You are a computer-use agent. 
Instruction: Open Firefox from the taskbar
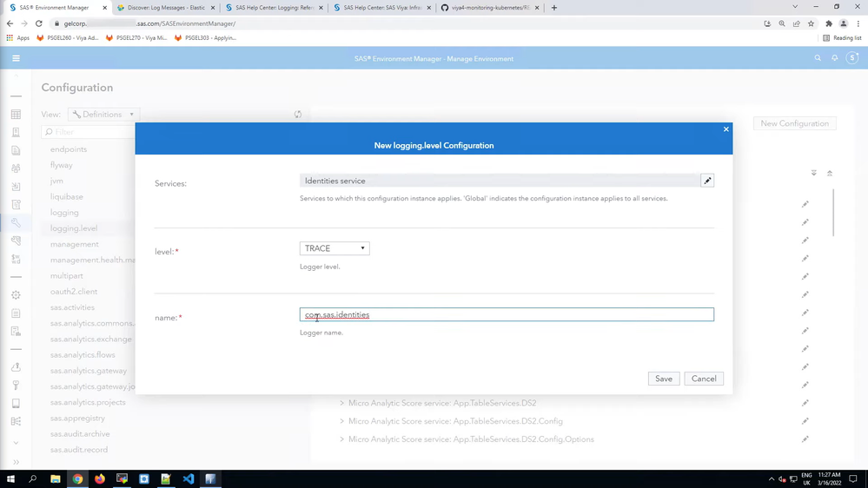pyautogui.click(x=100, y=479)
